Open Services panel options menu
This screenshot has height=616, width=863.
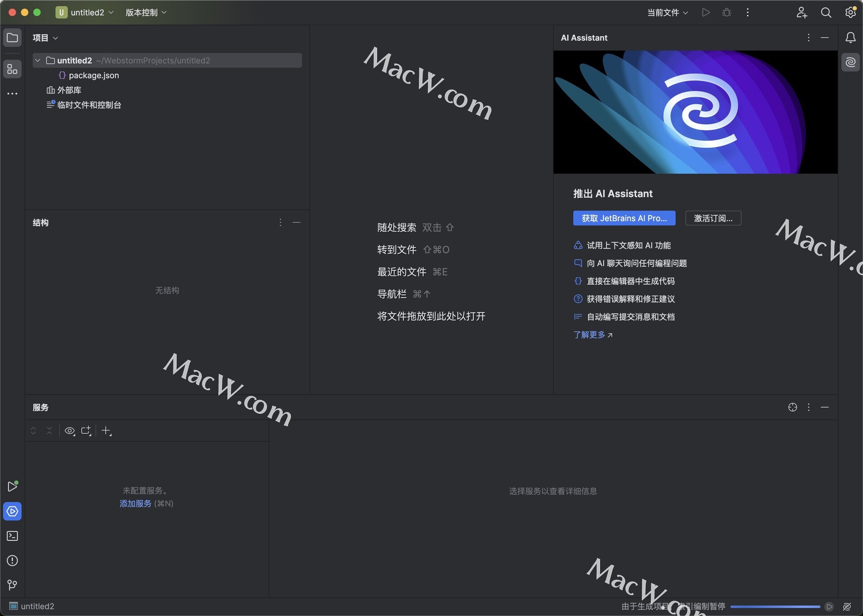tap(809, 407)
